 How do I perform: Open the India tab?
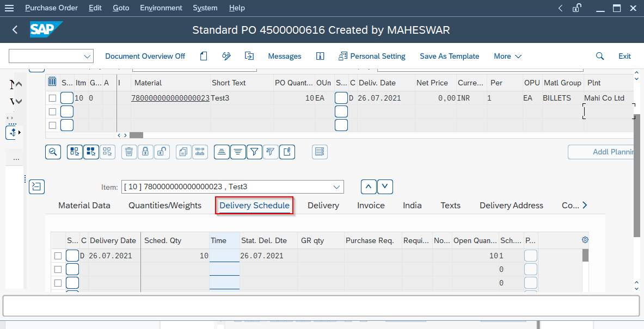(412, 206)
